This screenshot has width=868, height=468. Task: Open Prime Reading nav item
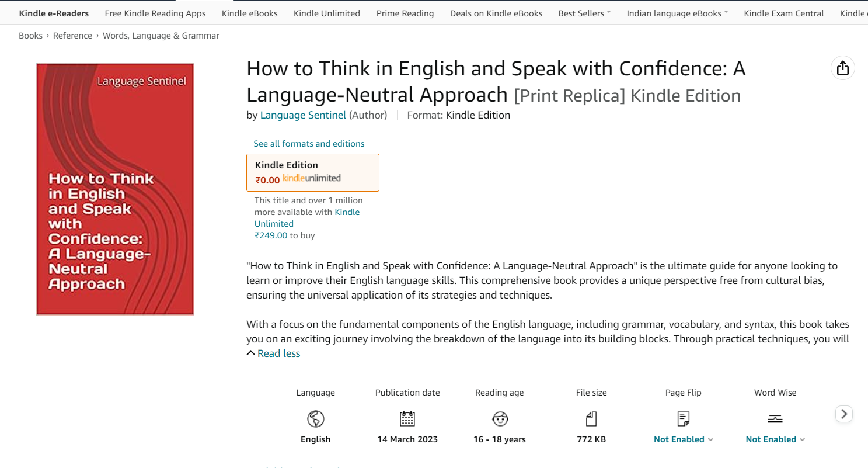[405, 13]
